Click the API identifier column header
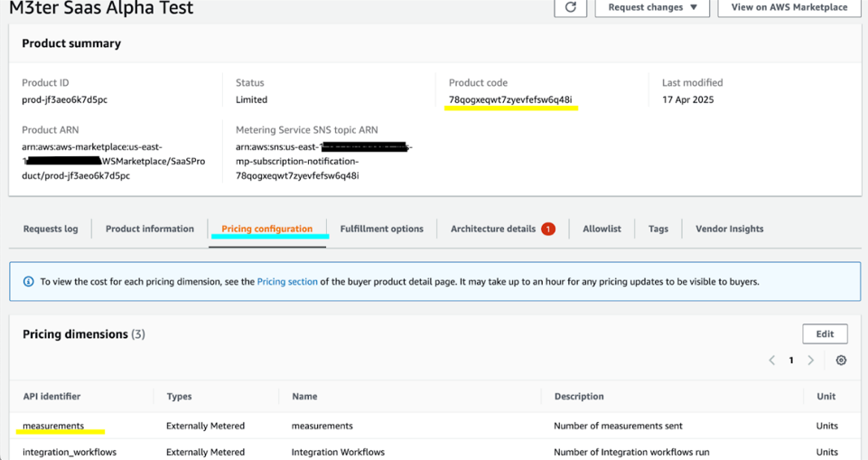Image resolution: width=868 pixels, height=460 pixels. [51, 397]
